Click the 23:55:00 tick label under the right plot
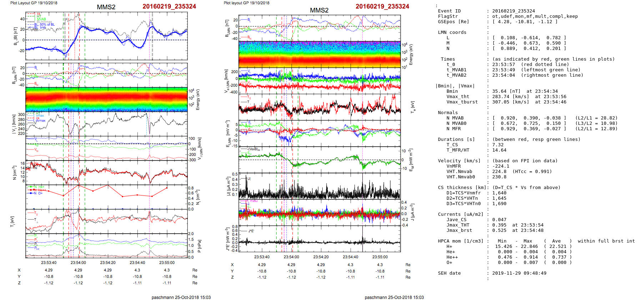Image resolution: width=644 pixels, height=300 pixels. tap(380, 257)
